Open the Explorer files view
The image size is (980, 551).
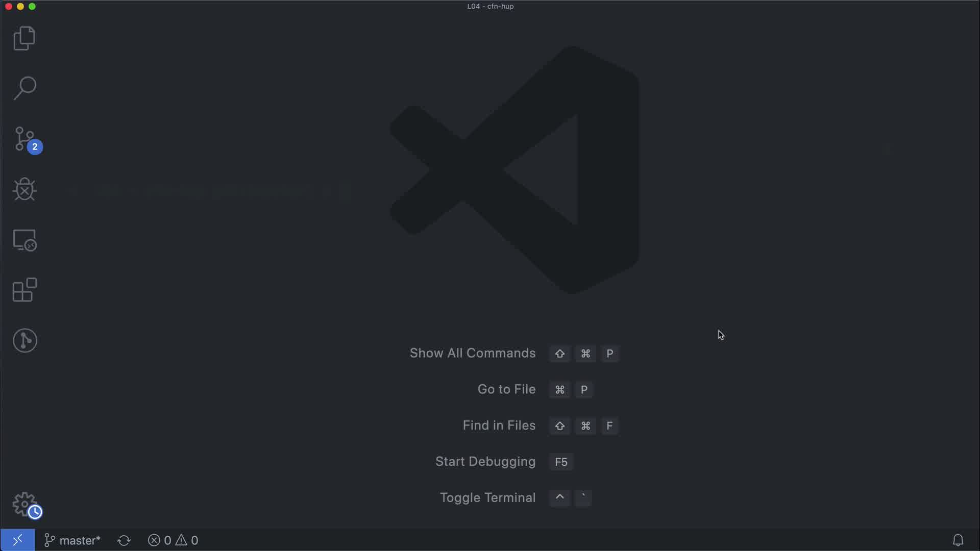pos(24,38)
